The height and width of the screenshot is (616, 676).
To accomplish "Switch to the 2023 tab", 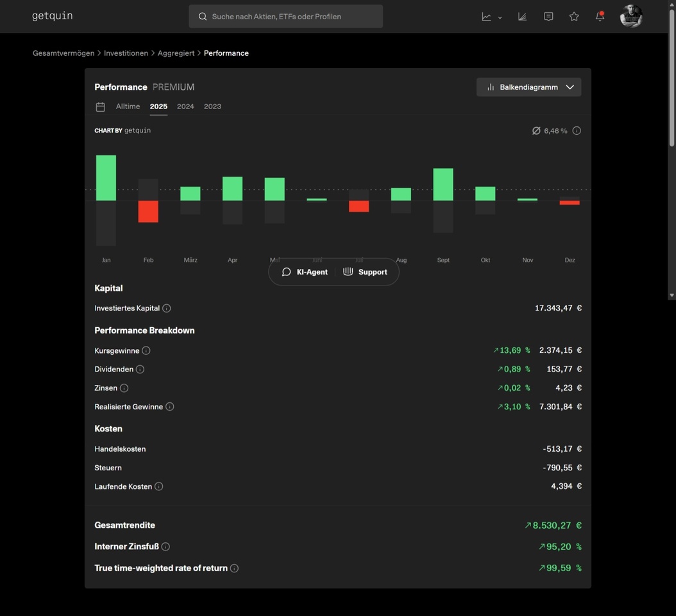I will pos(212,107).
